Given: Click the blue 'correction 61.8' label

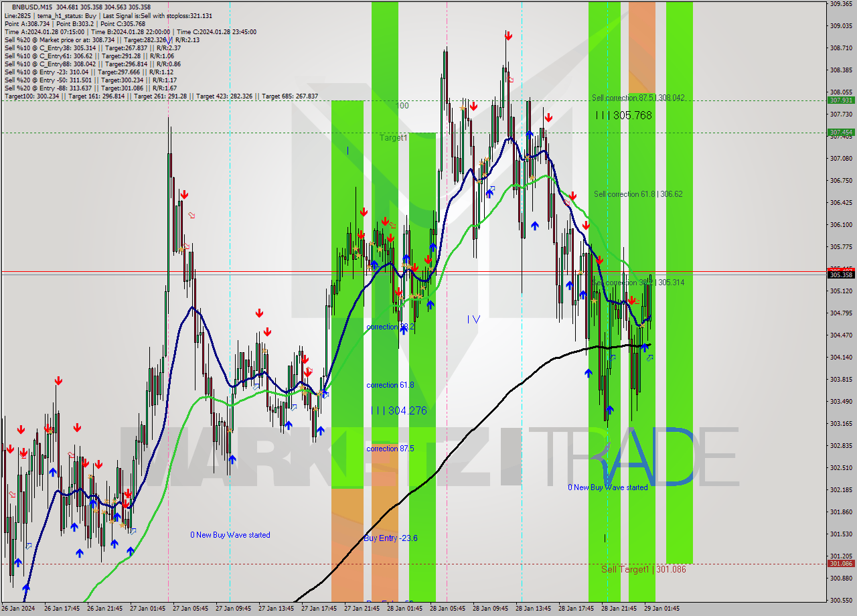Looking at the screenshot, I should pyautogui.click(x=390, y=385).
